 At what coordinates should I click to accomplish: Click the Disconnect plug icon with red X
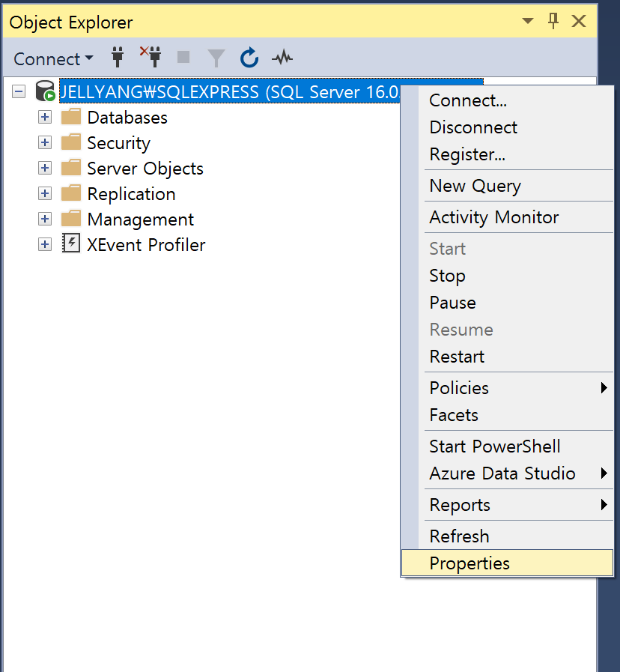pos(151,57)
